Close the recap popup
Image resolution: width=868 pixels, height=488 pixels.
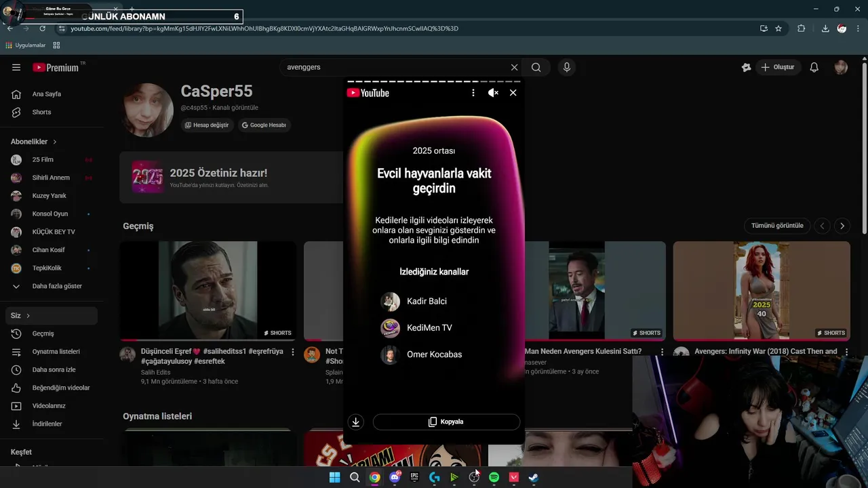click(513, 93)
